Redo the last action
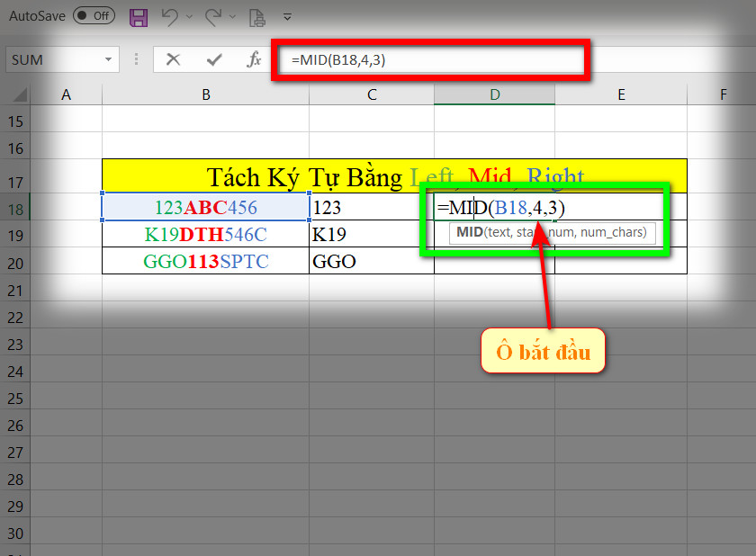The image size is (756, 556). [212, 17]
